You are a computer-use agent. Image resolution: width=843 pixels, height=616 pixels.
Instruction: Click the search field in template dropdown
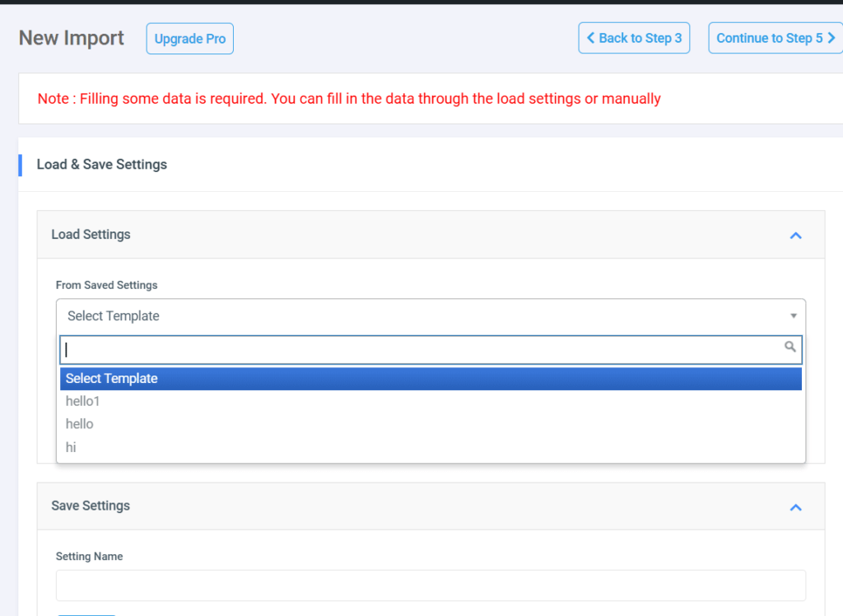point(431,350)
